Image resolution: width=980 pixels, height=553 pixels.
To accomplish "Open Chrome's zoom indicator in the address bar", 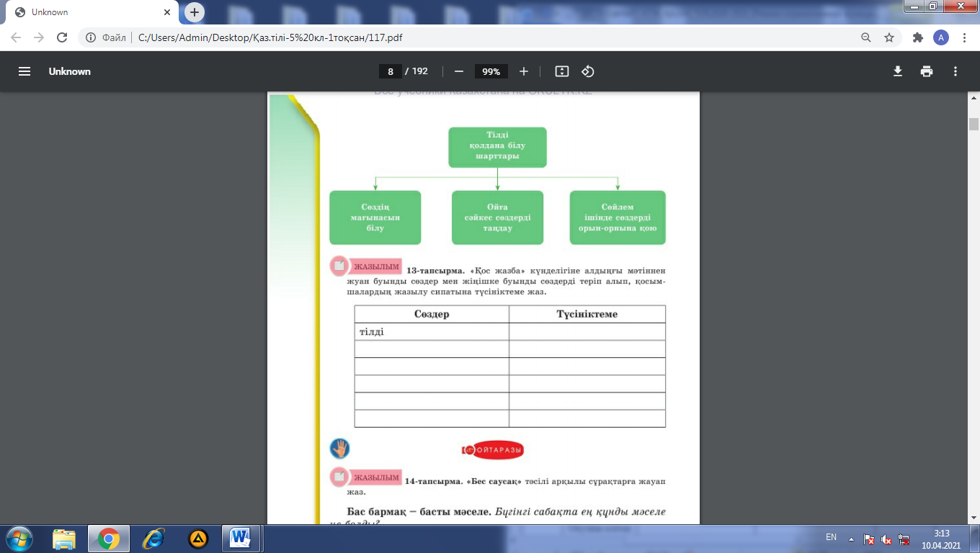I will point(866,37).
